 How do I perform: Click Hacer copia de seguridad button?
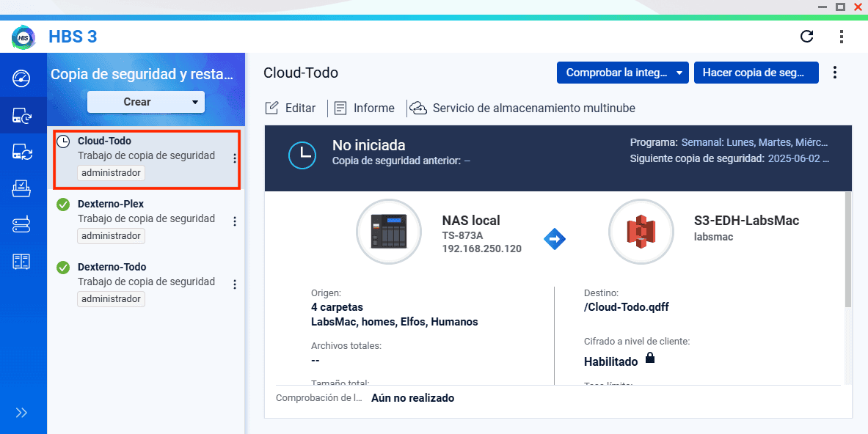pyautogui.click(x=756, y=73)
